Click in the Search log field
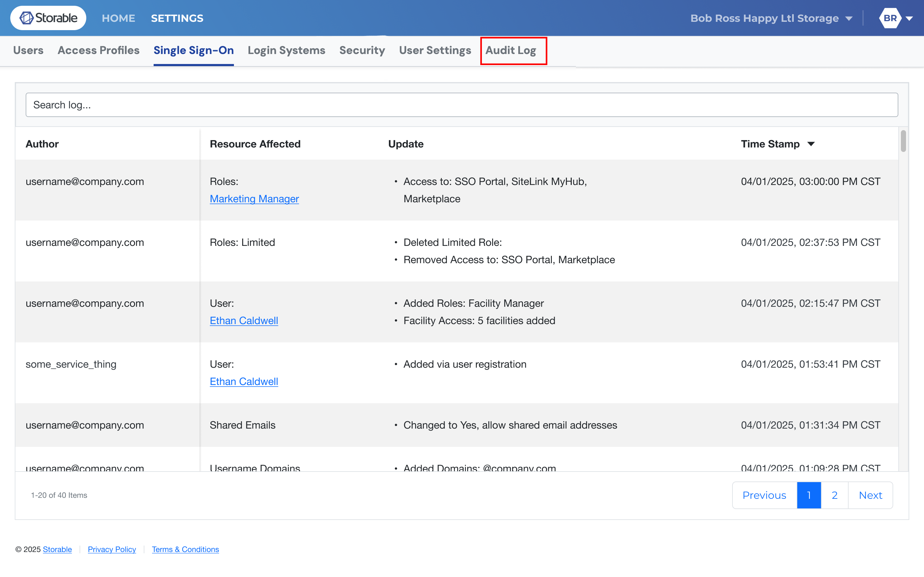The image size is (924, 577). [462, 105]
